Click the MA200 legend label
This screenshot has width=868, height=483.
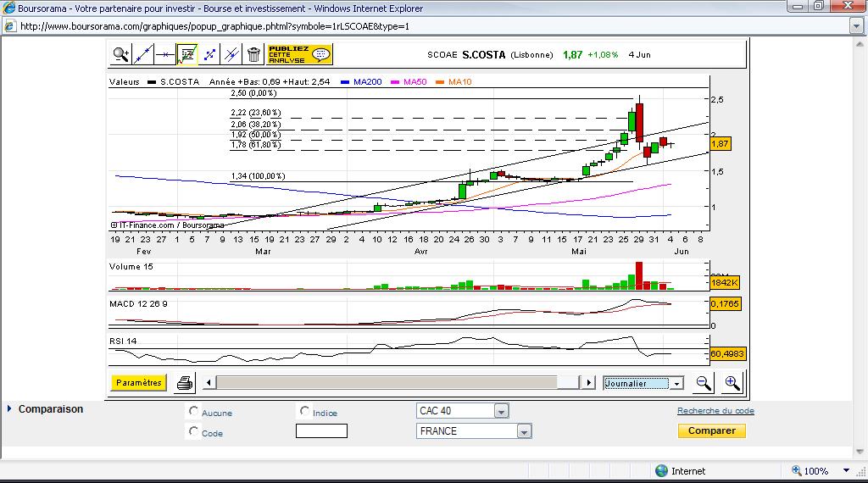[x=368, y=82]
